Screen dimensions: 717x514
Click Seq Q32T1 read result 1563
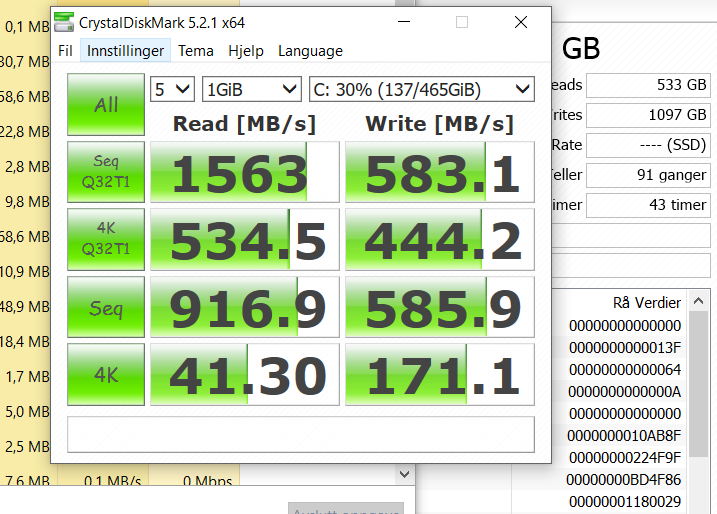(x=245, y=172)
